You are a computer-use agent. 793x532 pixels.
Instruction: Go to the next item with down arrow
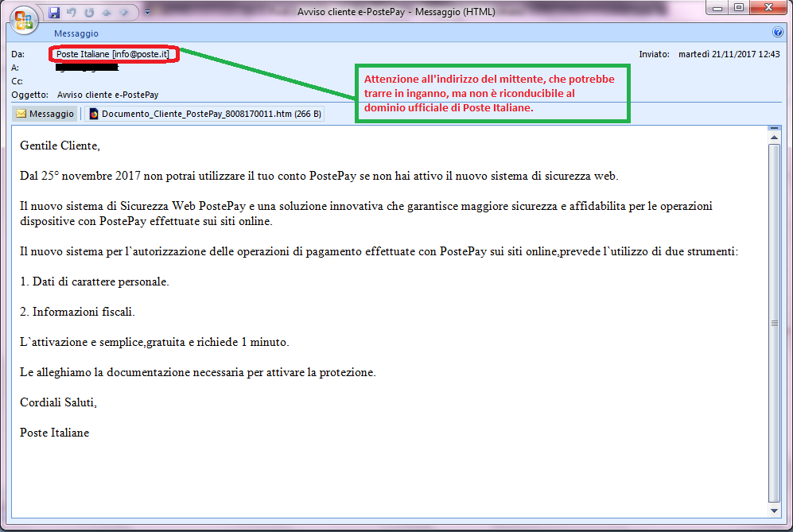(124, 13)
